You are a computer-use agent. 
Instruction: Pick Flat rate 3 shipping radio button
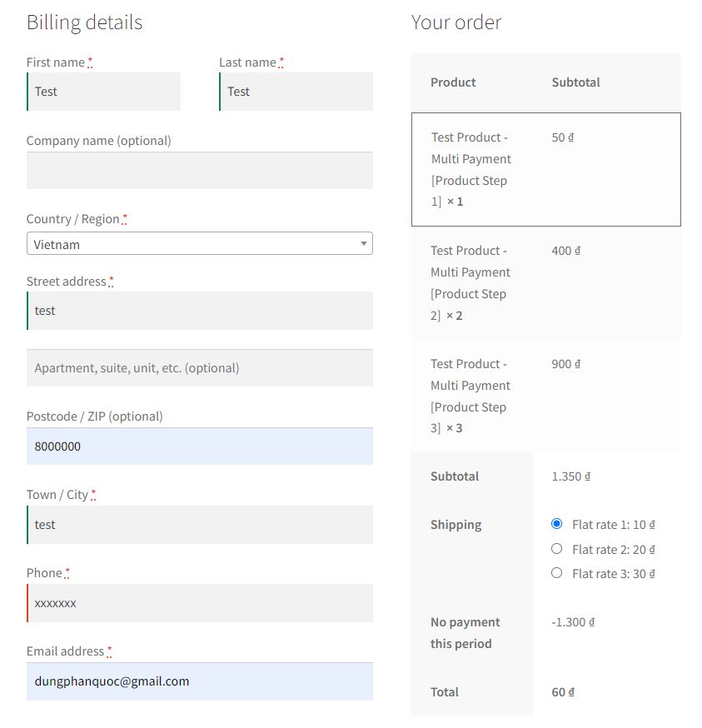pos(557,573)
